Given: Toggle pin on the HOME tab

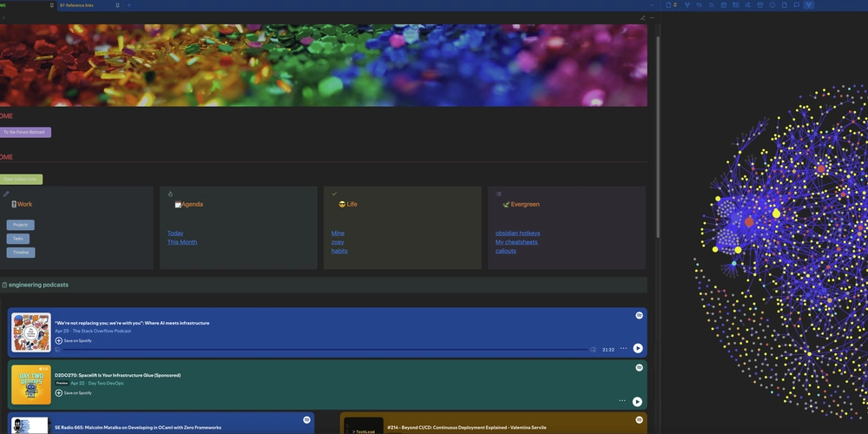Looking at the screenshot, I should point(52,5).
